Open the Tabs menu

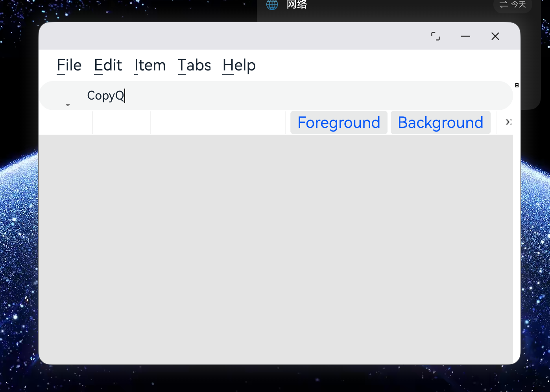click(x=194, y=65)
